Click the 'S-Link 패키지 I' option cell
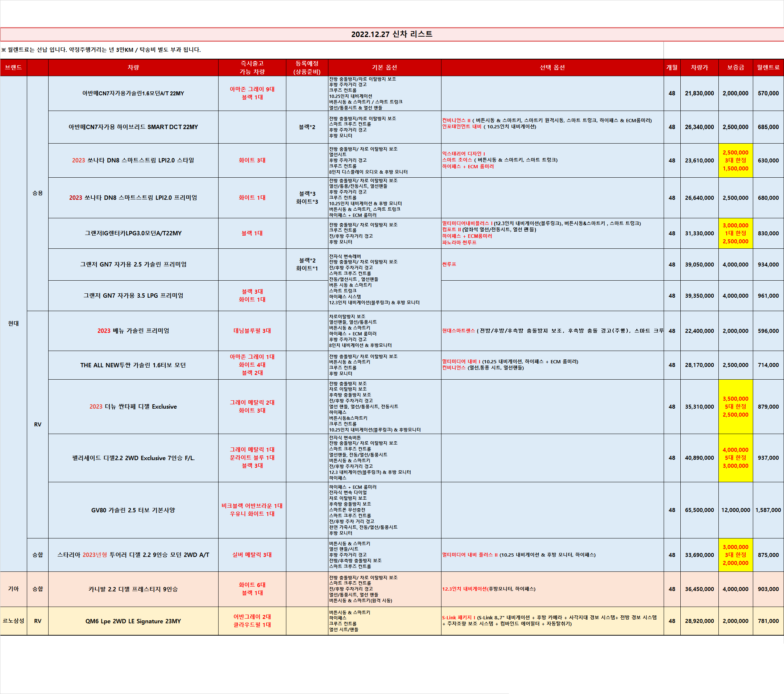The width and height of the screenshot is (784, 694). pyautogui.click(x=552, y=621)
